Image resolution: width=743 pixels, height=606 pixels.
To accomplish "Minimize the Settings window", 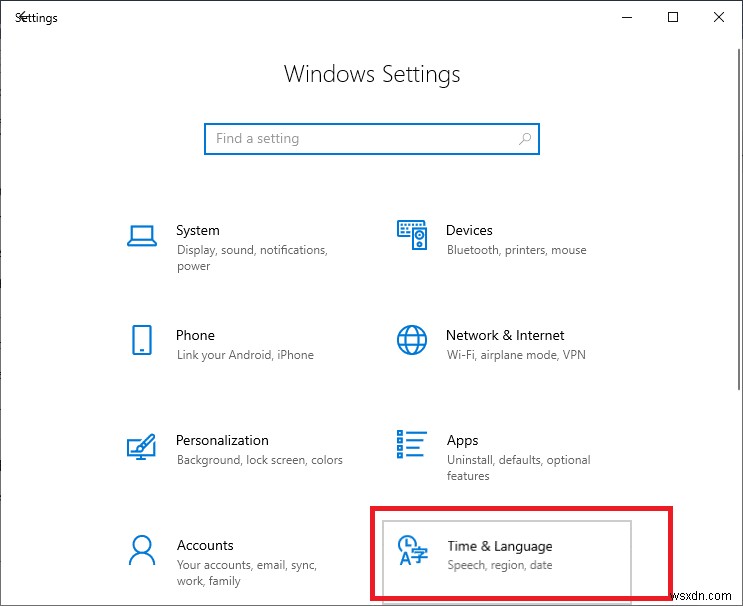I will [x=627, y=18].
